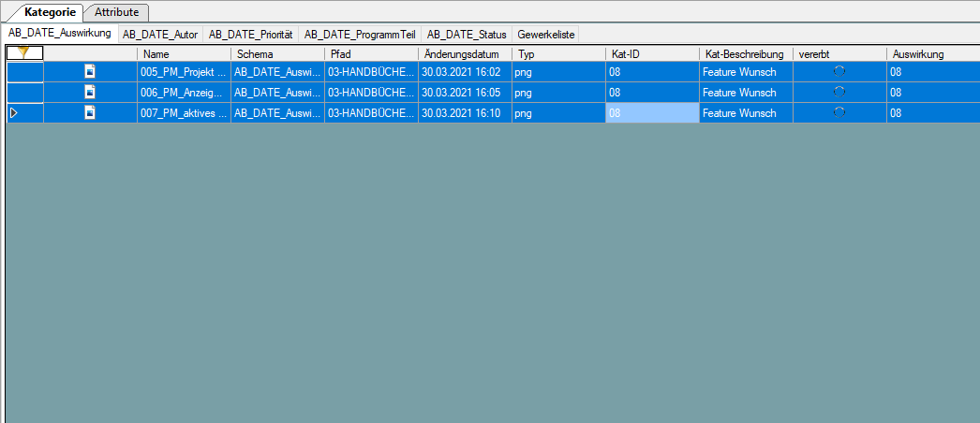Select the AB_DATE_ProgrammTeil tab
Viewport: 980px width, 423px height.
(x=360, y=35)
